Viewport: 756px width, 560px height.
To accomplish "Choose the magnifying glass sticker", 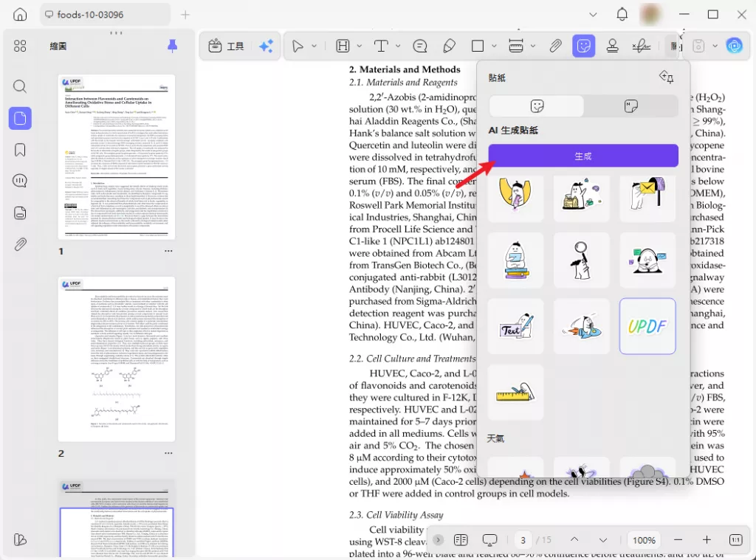I will (582, 260).
